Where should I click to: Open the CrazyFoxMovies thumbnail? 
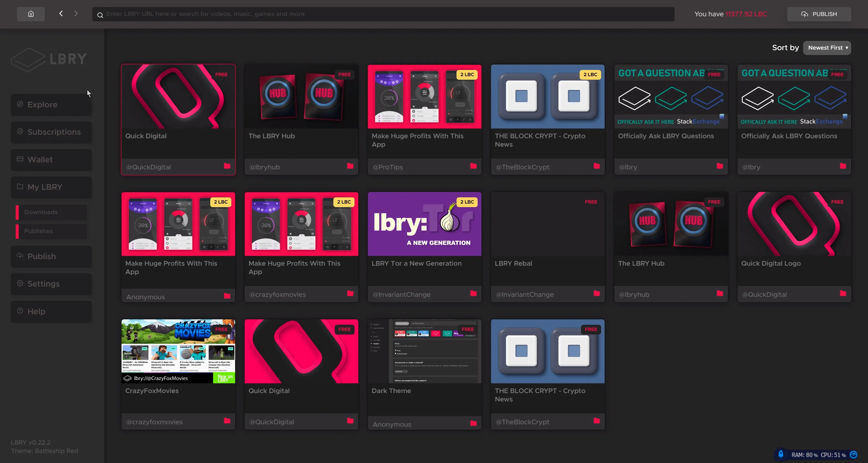(x=178, y=351)
